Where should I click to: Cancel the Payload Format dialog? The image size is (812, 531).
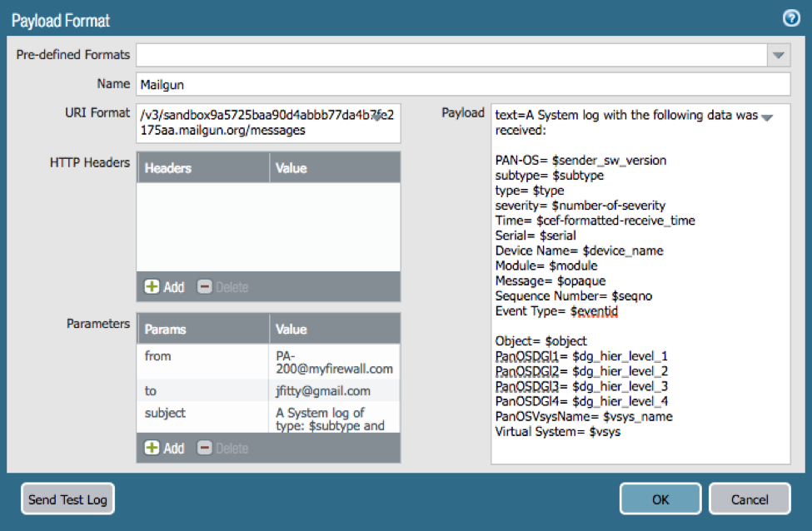(749, 499)
